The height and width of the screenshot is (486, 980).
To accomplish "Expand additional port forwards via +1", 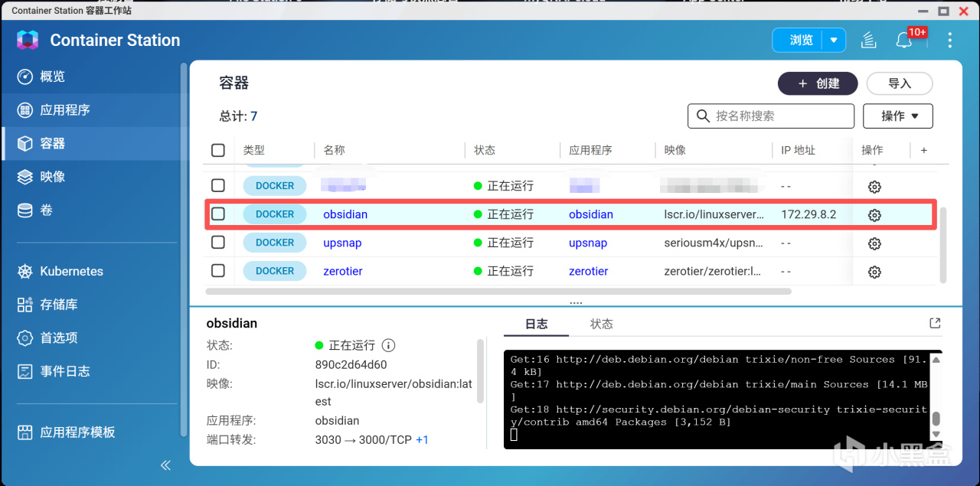I will coord(422,440).
